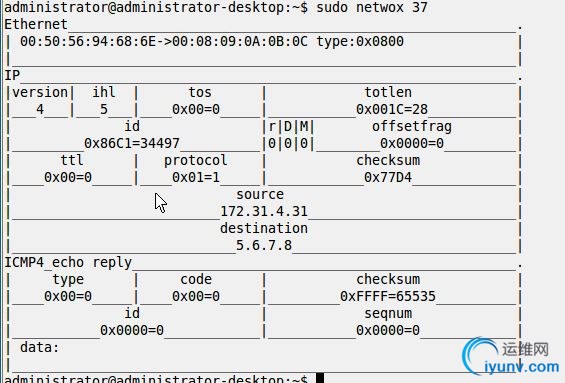Screen dimensions: 565x383
Task: Click the "r|D|M|" flags label
Action: pos(292,126)
